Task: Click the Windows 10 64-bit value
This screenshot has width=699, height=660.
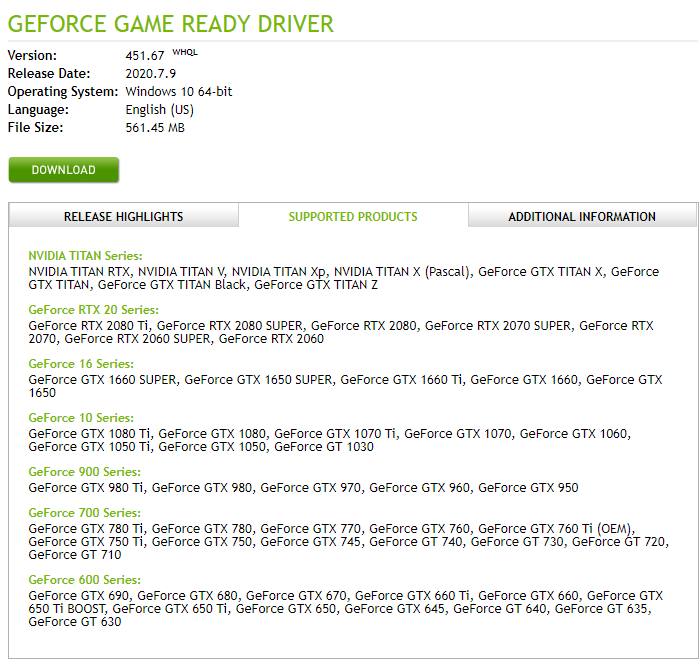Action: (179, 91)
